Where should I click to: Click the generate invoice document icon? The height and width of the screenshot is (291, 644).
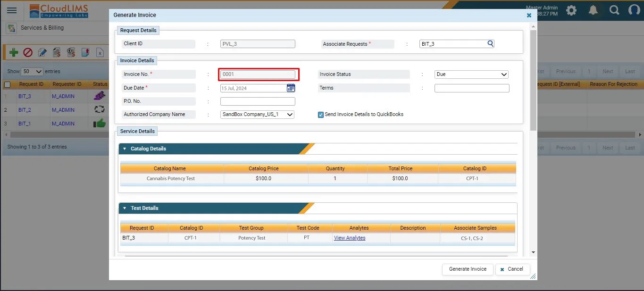coord(57,52)
